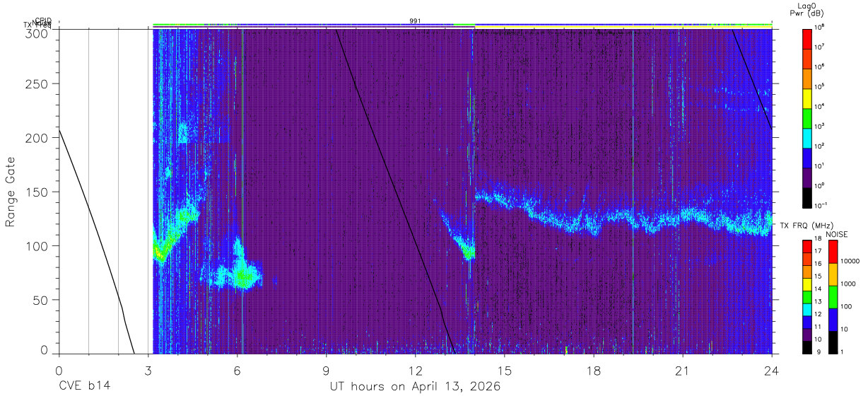Click tick label '200' on Range Gate axis
Screen dimensions: 868x401
38,139
